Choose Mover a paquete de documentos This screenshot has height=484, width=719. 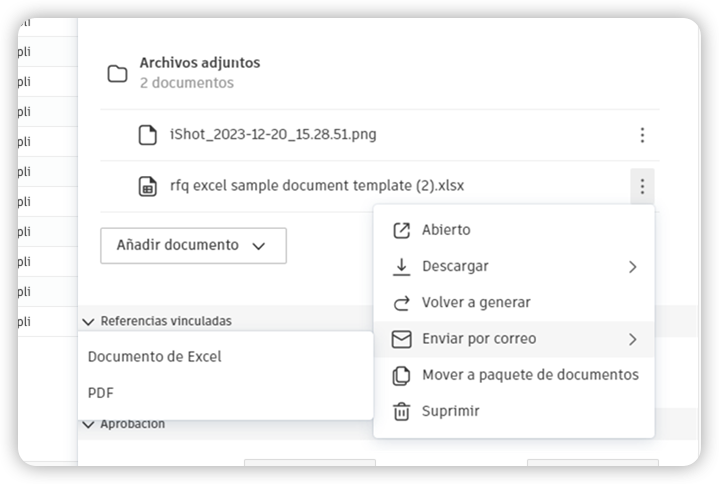click(x=530, y=375)
